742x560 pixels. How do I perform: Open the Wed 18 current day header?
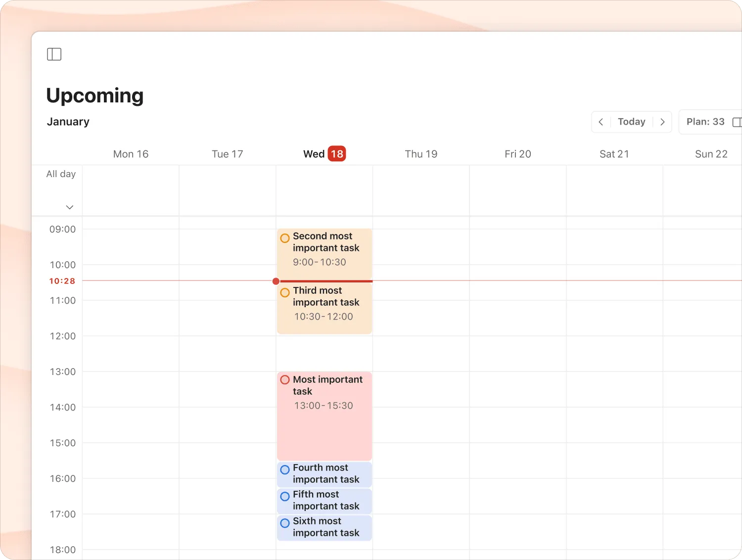tap(324, 154)
